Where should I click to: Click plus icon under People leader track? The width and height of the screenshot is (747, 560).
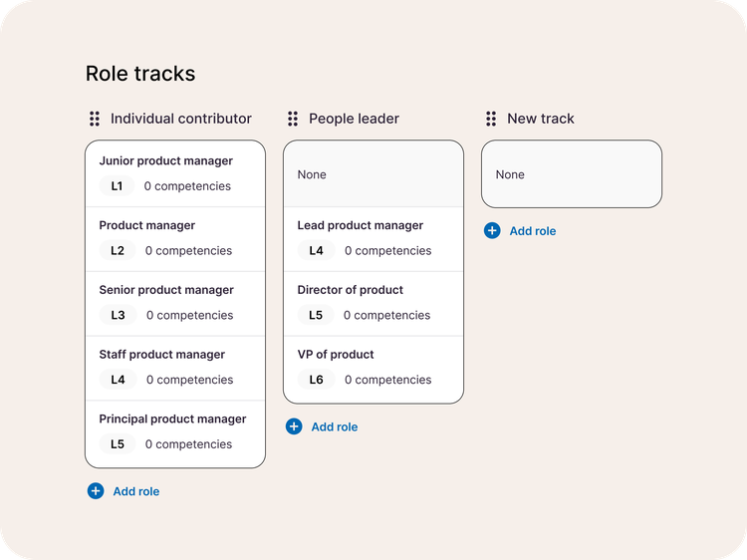[294, 426]
